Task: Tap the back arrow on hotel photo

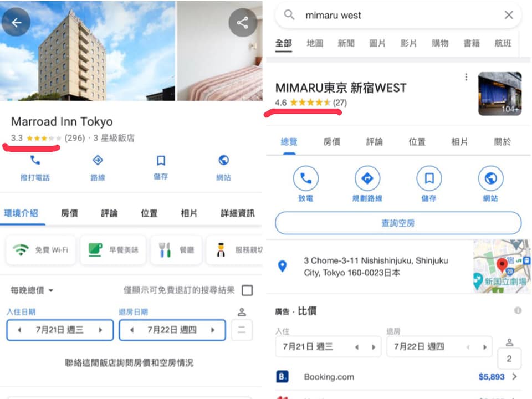Action: pyautogui.click(x=16, y=22)
